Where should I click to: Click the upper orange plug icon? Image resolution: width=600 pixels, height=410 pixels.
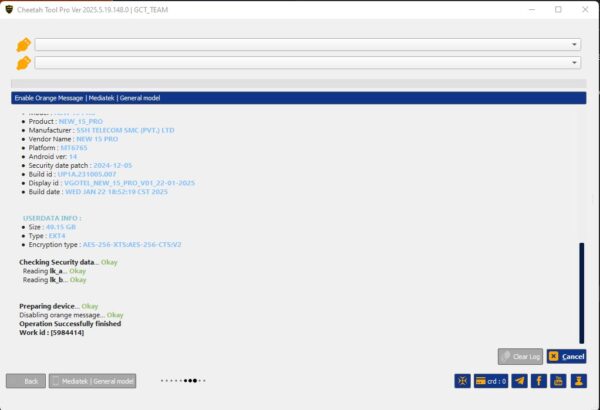[23, 44]
